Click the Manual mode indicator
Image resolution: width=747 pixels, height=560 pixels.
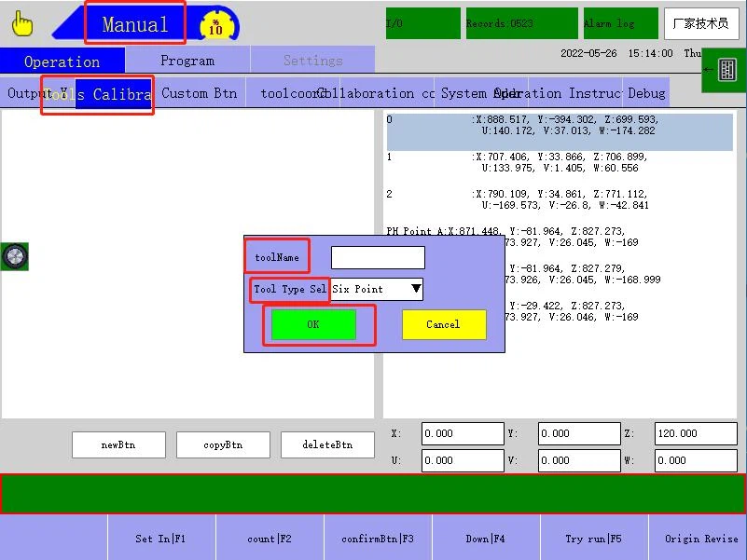pos(135,24)
